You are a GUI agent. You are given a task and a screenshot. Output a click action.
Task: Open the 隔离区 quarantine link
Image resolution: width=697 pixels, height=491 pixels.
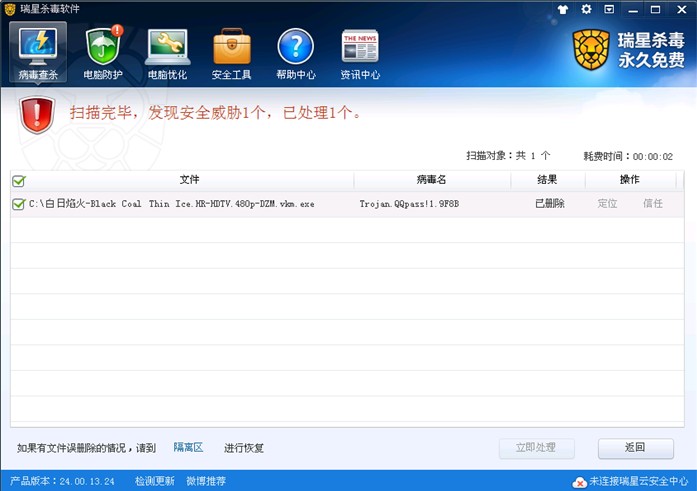coord(188,448)
